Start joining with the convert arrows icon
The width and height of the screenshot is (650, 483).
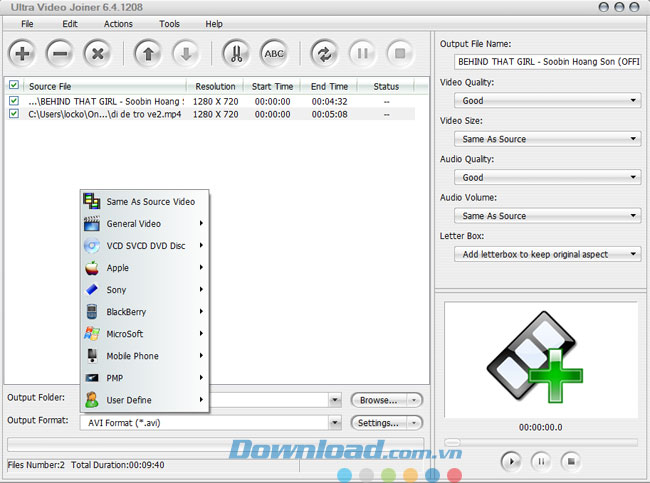[x=324, y=53]
